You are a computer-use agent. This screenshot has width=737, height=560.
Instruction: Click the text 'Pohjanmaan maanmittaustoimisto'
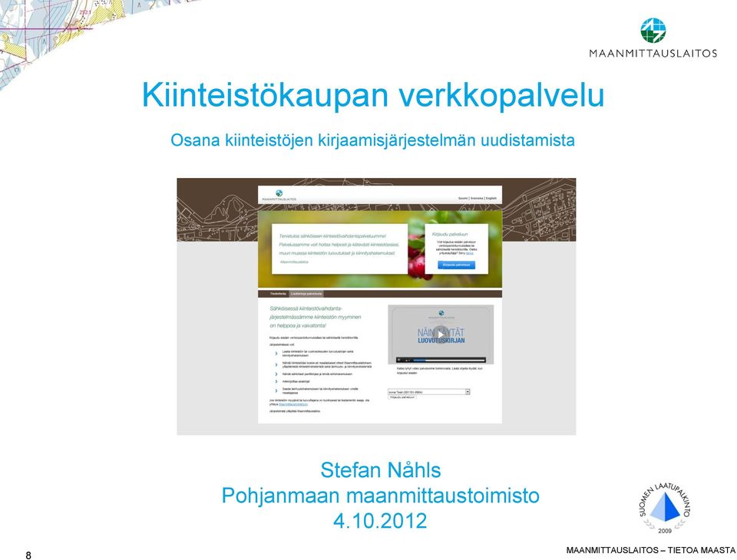pyautogui.click(x=381, y=496)
